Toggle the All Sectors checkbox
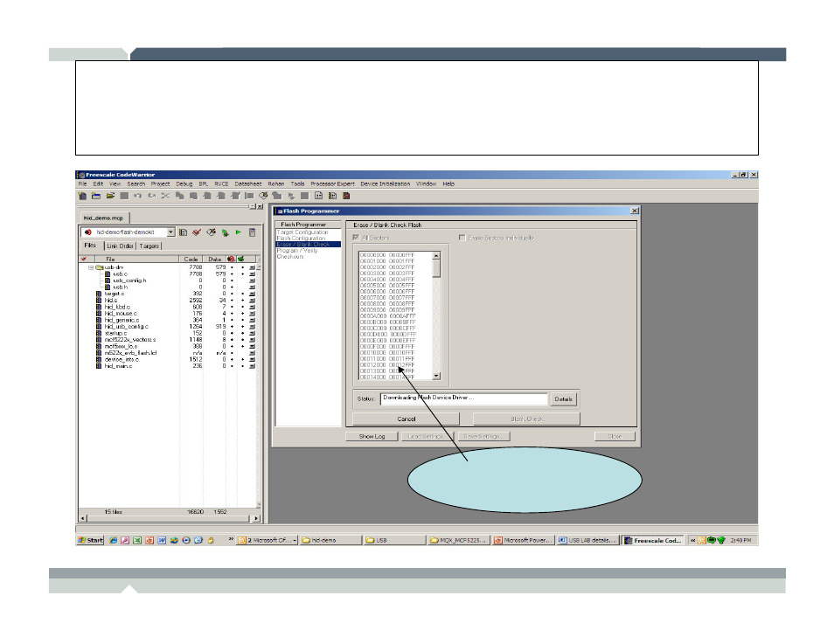 coord(356,237)
